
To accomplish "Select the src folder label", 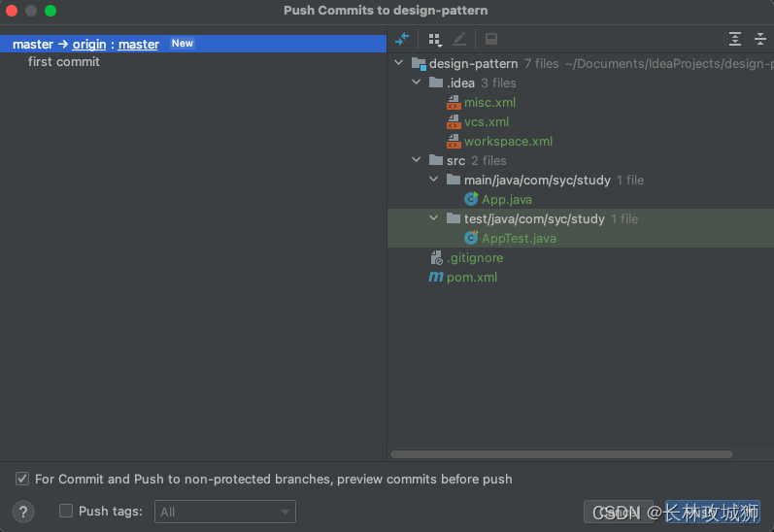I will point(455,161).
